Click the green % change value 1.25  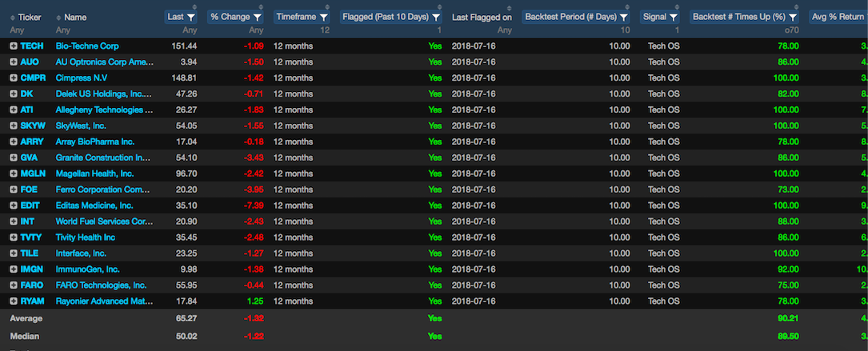point(256,301)
